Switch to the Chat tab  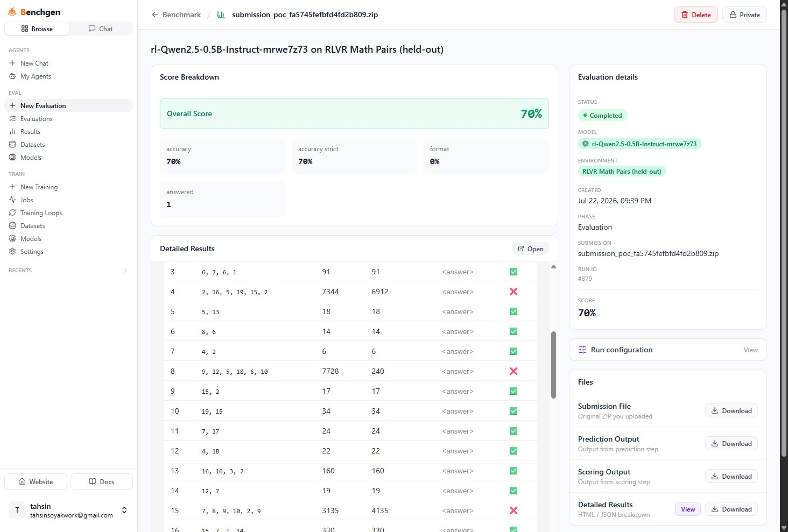(x=101, y=29)
